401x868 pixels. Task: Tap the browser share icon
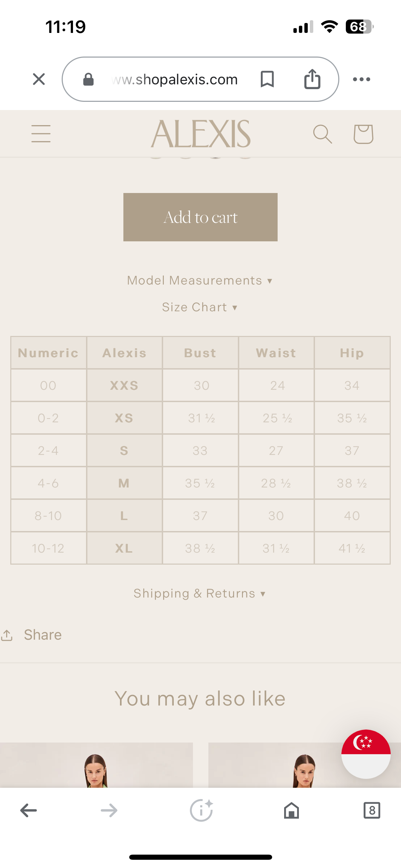(312, 79)
